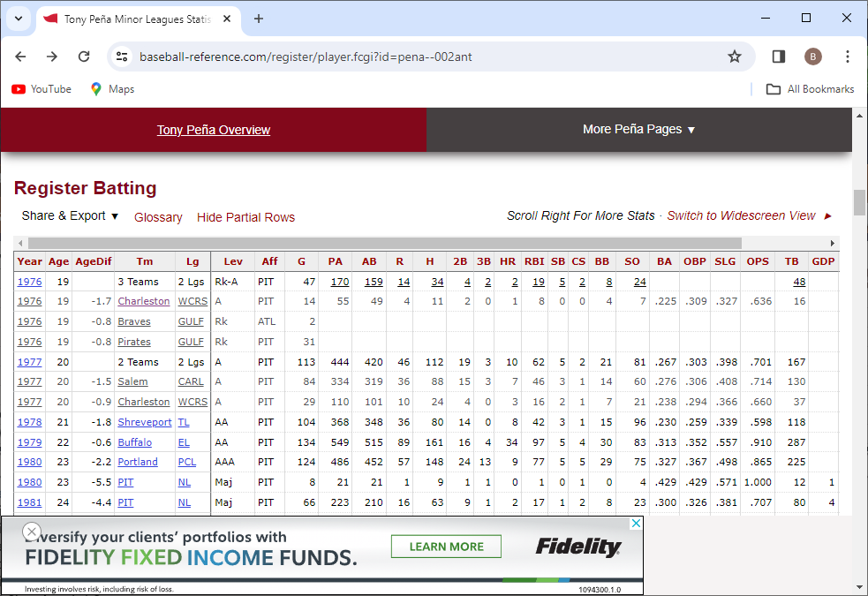The height and width of the screenshot is (596, 868).
Task: Open Chrome's three-dot menu
Action: (847, 57)
